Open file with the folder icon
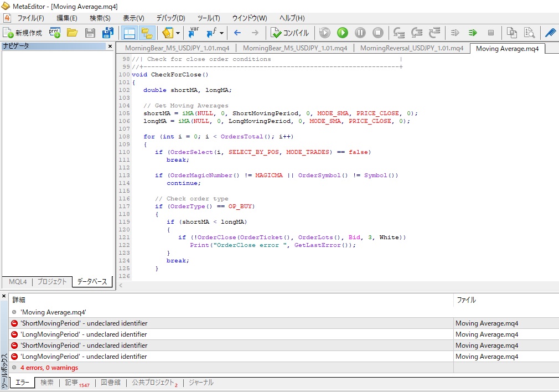The image size is (559, 392). point(72,33)
